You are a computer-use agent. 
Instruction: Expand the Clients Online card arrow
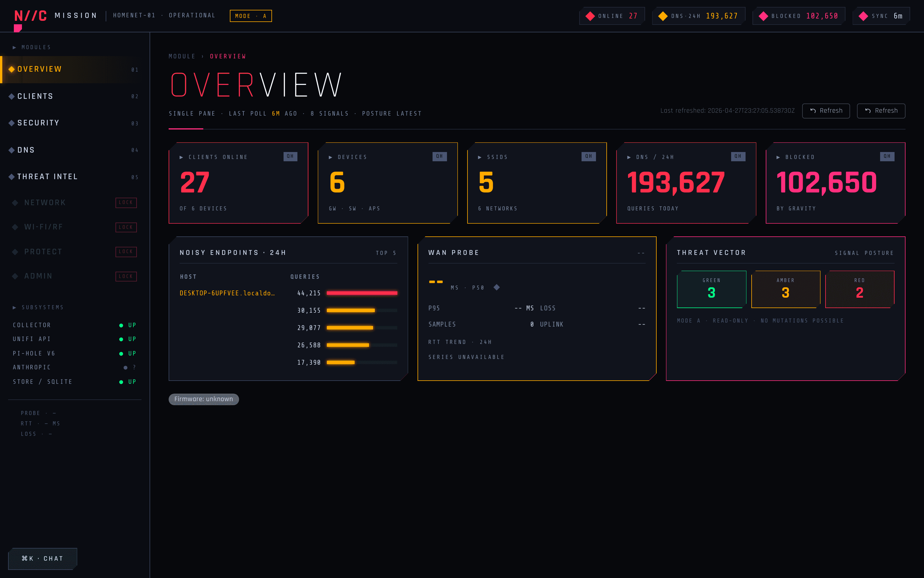(181, 157)
